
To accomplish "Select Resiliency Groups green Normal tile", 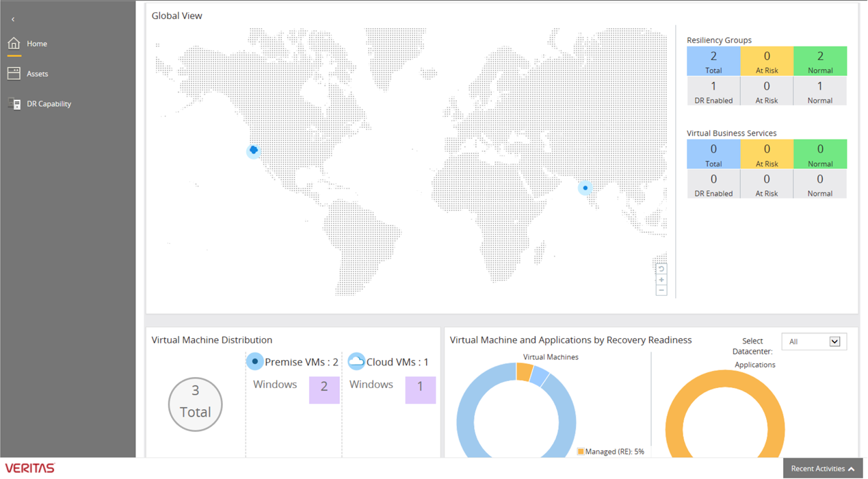I will (x=819, y=61).
